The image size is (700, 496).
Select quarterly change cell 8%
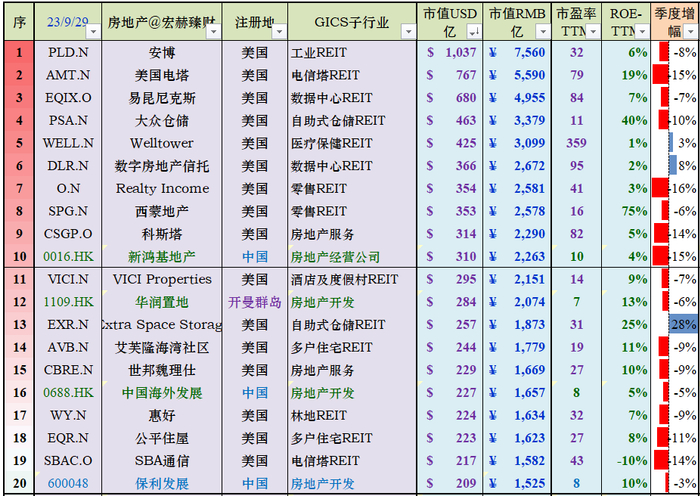click(675, 166)
